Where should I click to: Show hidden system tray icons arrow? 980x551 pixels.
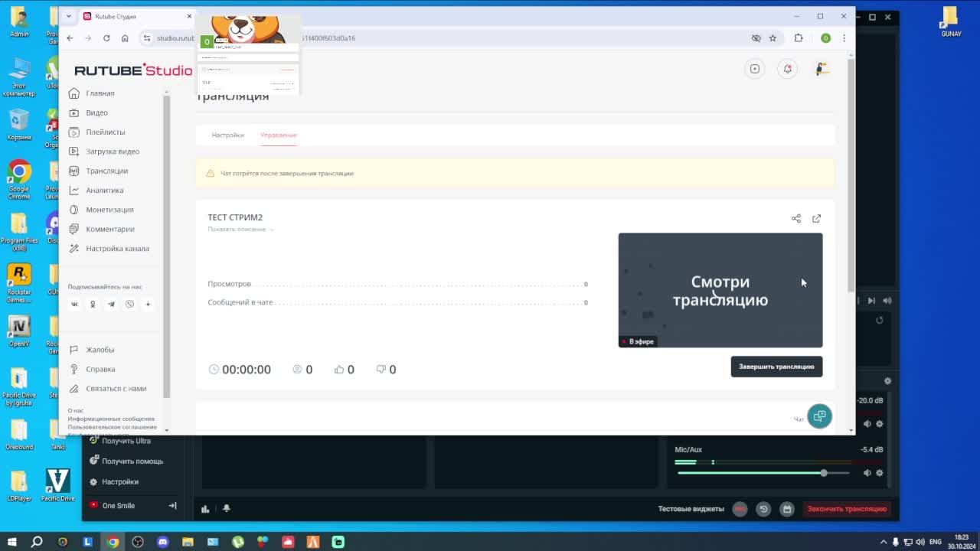pyautogui.click(x=885, y=542)
